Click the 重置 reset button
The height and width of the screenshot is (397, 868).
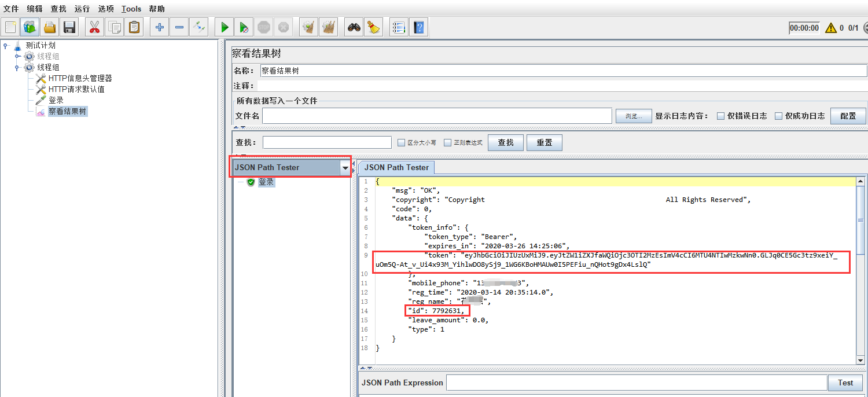[545, 142]
